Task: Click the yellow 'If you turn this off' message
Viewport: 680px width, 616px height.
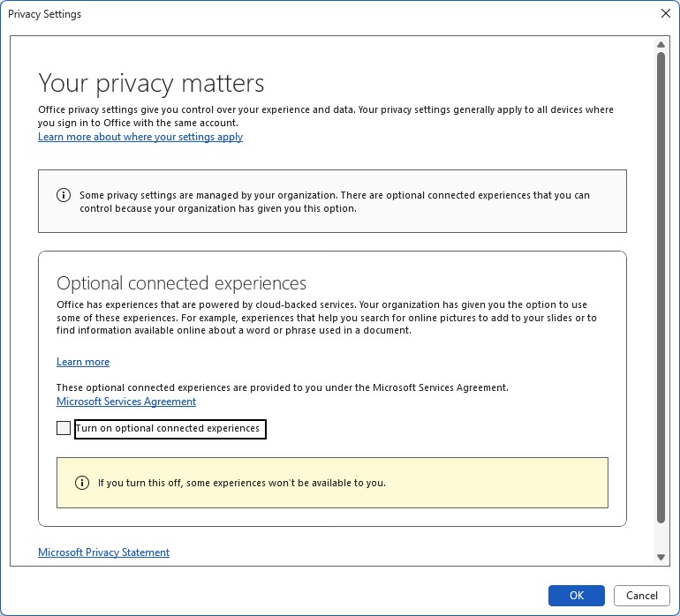Action: tap(241, 483)
